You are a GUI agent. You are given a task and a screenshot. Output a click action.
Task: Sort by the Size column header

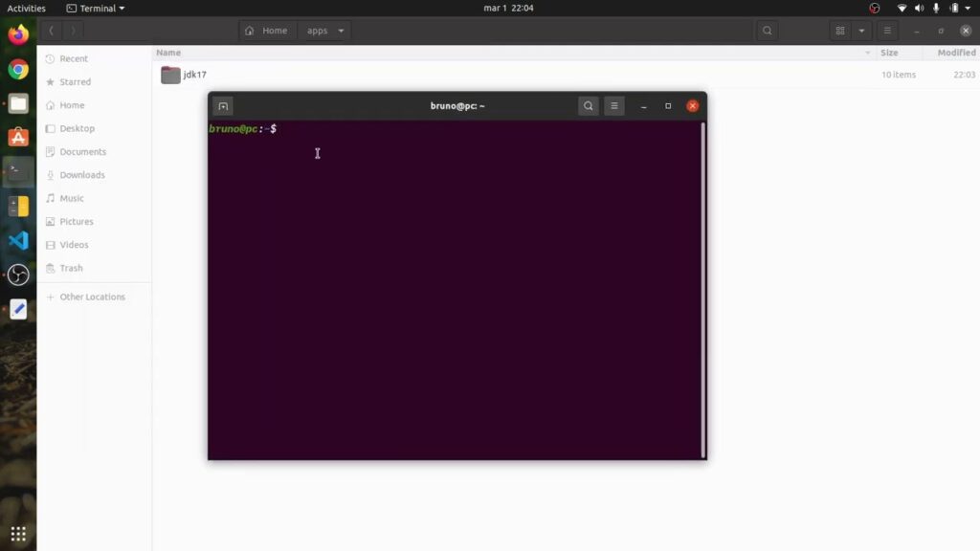[x=889, y=53]
